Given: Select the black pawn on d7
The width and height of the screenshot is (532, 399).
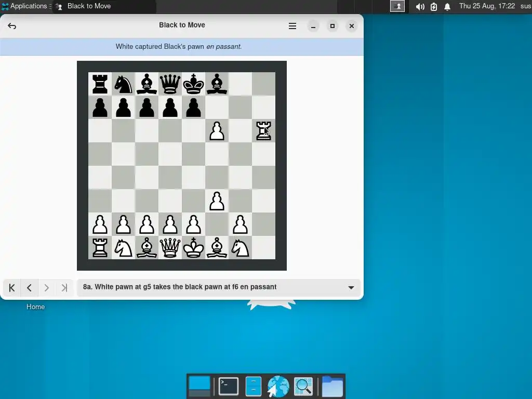Looking at the screenshot, I should pyautogui.click(x=170, y=108).
